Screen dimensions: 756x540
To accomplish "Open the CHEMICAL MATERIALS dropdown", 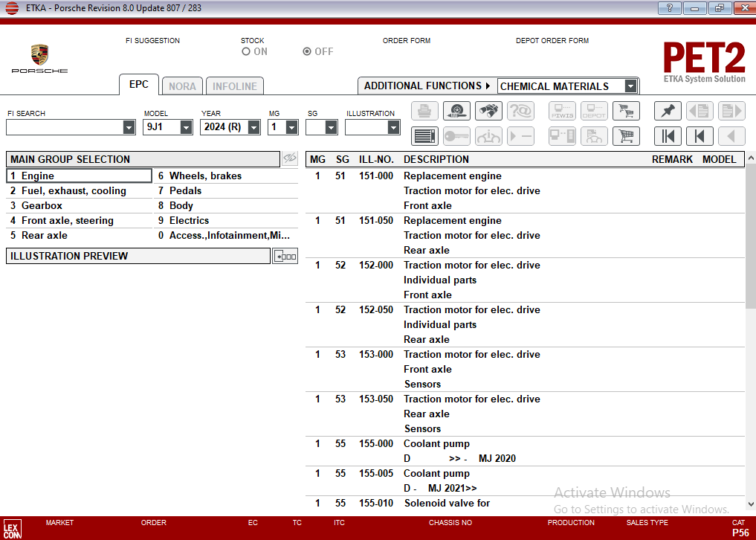I will pyautogui.click(x=630, y=86).
